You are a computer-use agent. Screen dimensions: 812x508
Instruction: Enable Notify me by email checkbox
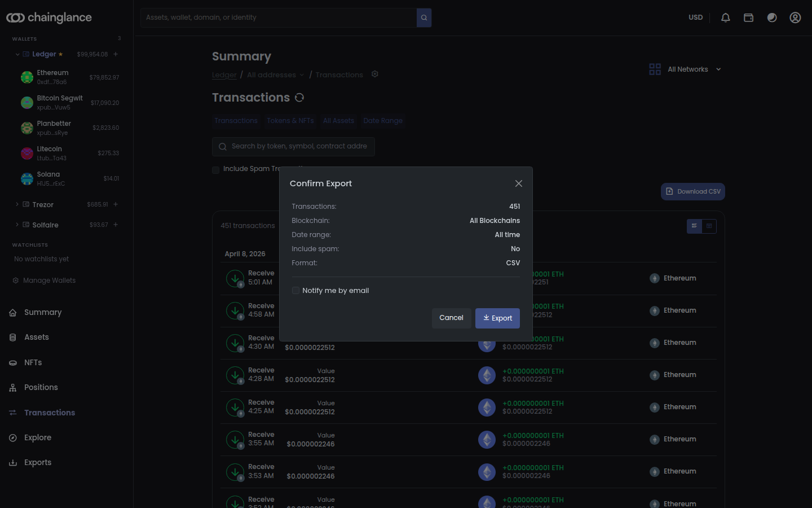pos(295,291)
